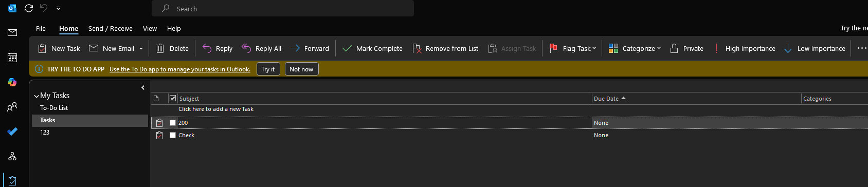This screenshot has width=868, height=187.
Task: Forward the selected task
Action: (x=310, y=48)
